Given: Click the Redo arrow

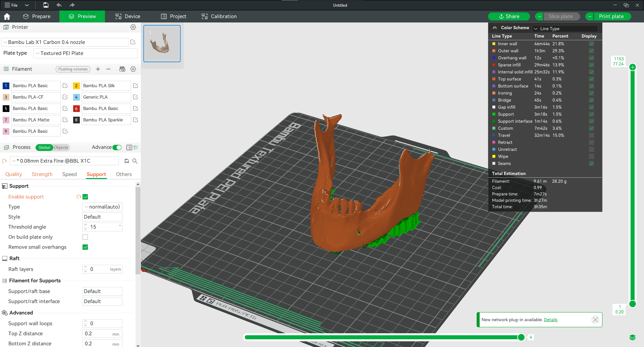Looking at the screenshot, I should (72, 5).
